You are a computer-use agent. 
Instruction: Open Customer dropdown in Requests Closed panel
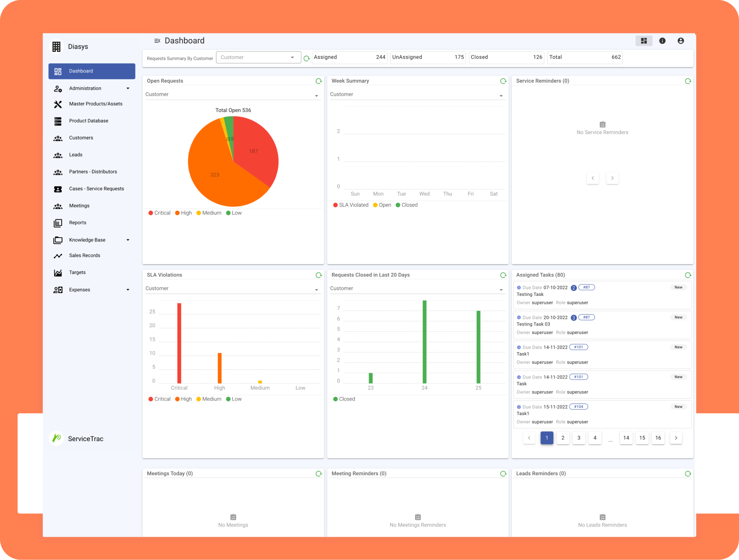[x=417, y=289]
